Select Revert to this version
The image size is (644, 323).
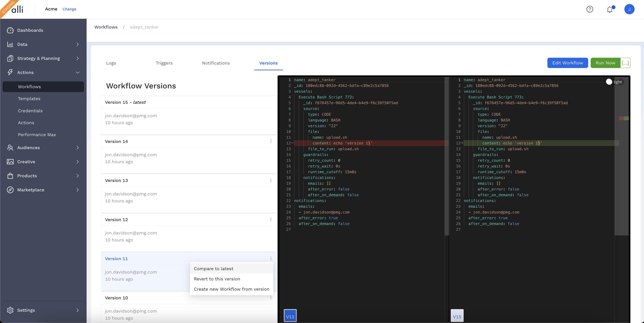click(217, 279)
